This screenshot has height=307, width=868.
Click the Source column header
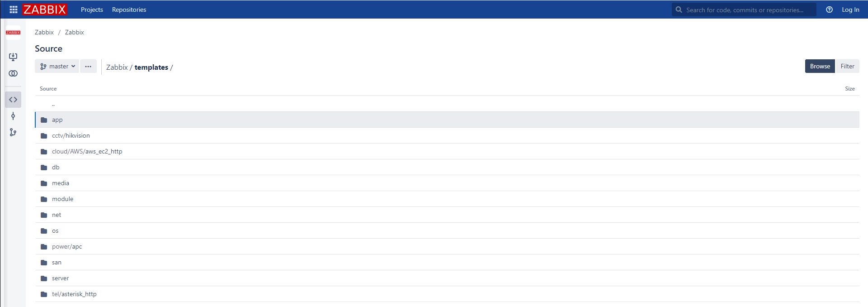48,89
